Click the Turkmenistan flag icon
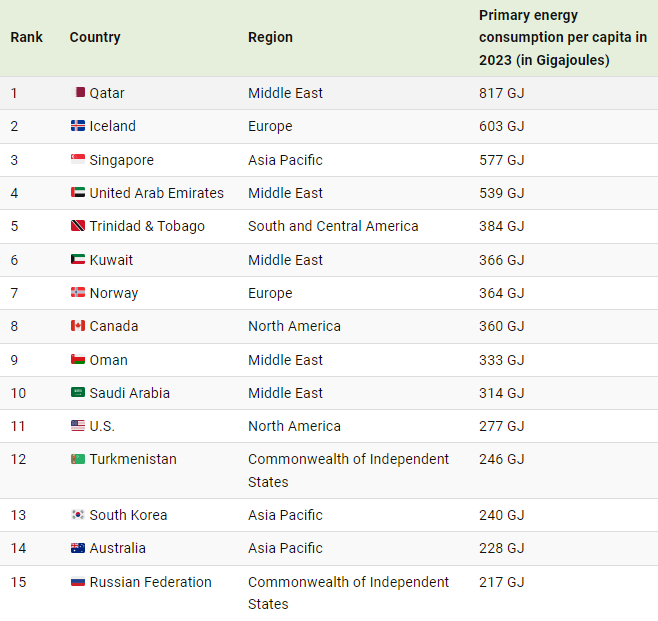The width and height of the screenshot is (658, 621). coord(78,459)
